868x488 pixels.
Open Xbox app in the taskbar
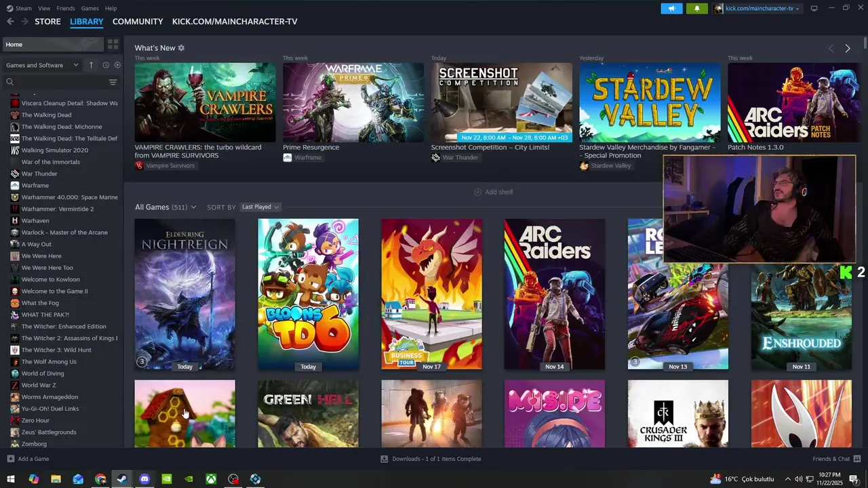(x=212, y=479)
